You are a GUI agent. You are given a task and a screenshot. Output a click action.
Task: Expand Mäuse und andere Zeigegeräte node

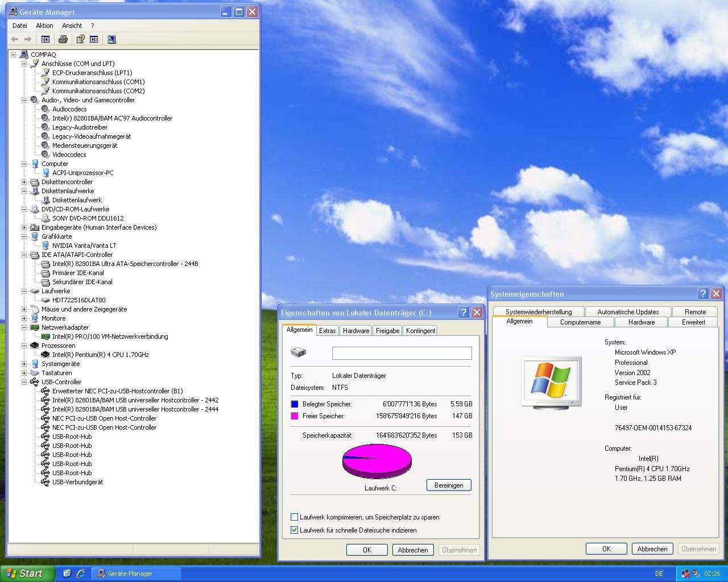click(24, 309)
